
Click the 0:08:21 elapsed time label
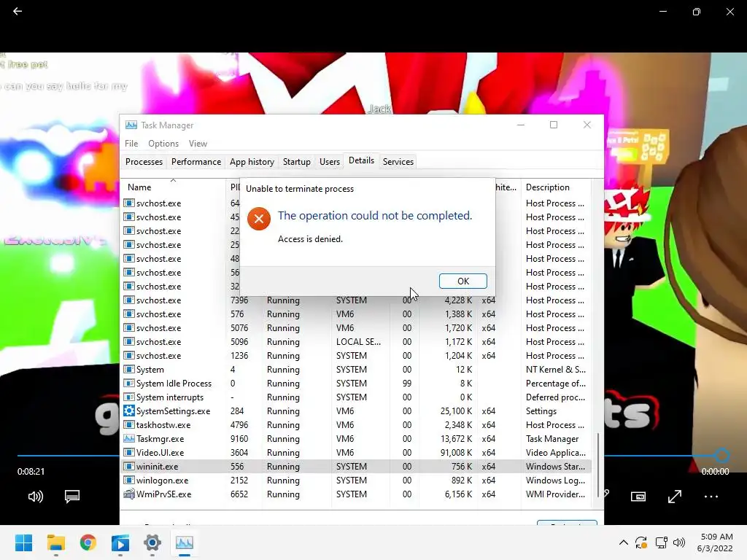[31, 472]
